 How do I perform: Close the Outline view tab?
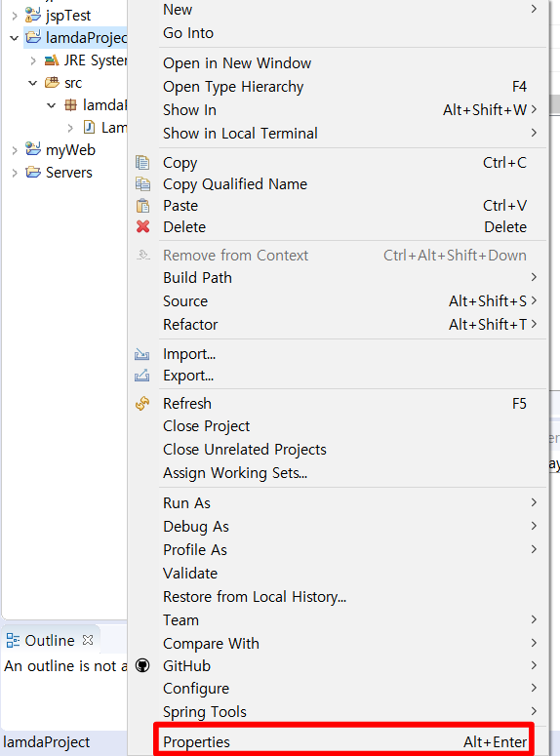coord(88,640)
